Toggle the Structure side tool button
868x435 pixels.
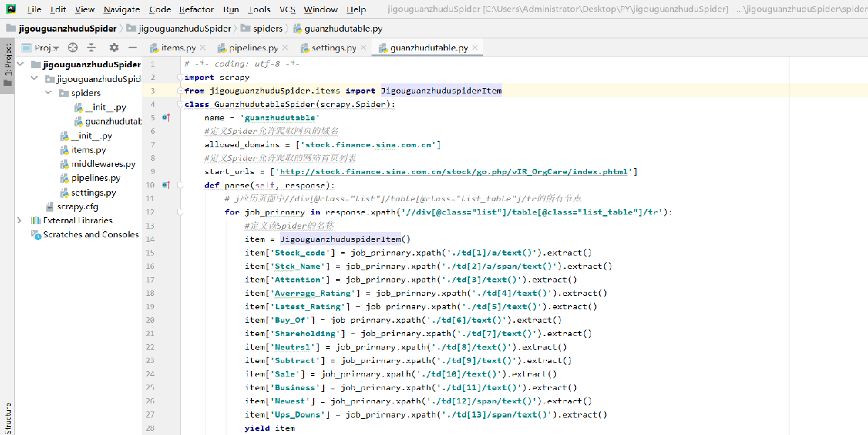tap(7, 418)
